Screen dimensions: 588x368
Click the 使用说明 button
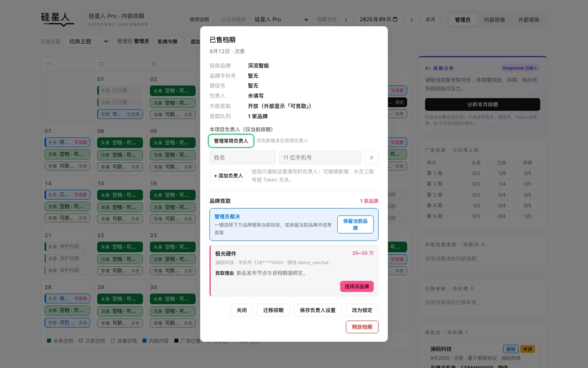tap(199, 20)
